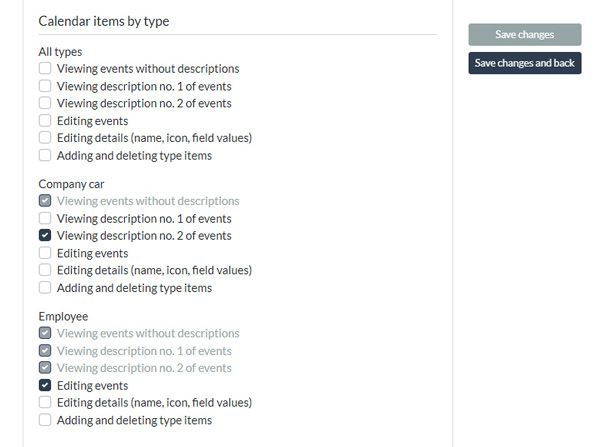Image resolution: width=615 pixels, height=447 pixels.
Task: Check All types viewing description no. 1
Action: point(45,86)
